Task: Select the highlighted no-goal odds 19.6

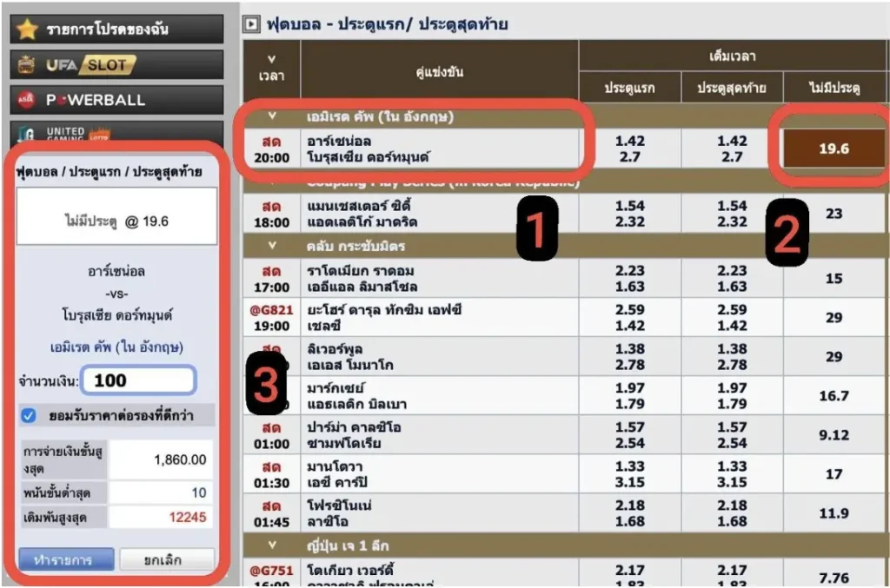Action: click(834, 149)
